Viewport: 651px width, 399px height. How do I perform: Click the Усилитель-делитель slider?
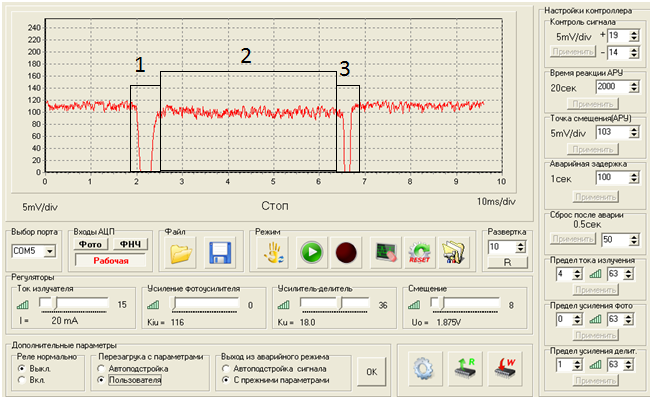[334, 304]
